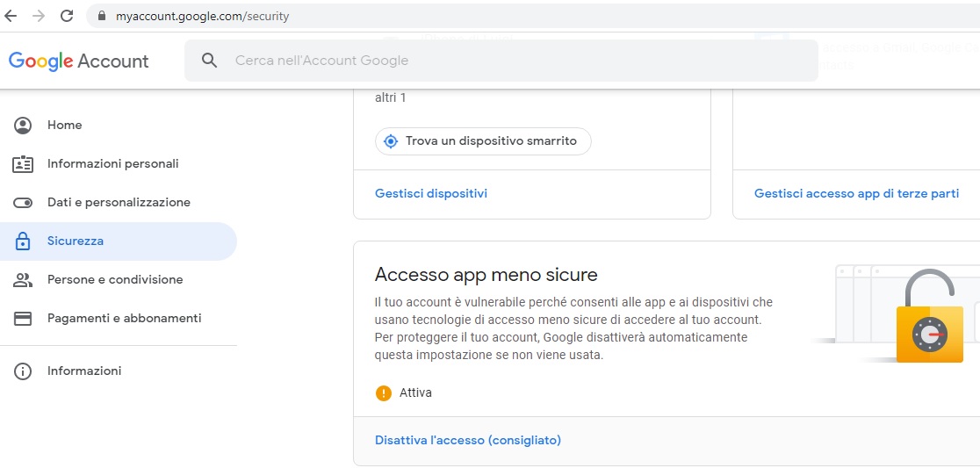Click the Informazioni personali ID card icon
This screenshot has width=980, height=468.
(23, 164)
